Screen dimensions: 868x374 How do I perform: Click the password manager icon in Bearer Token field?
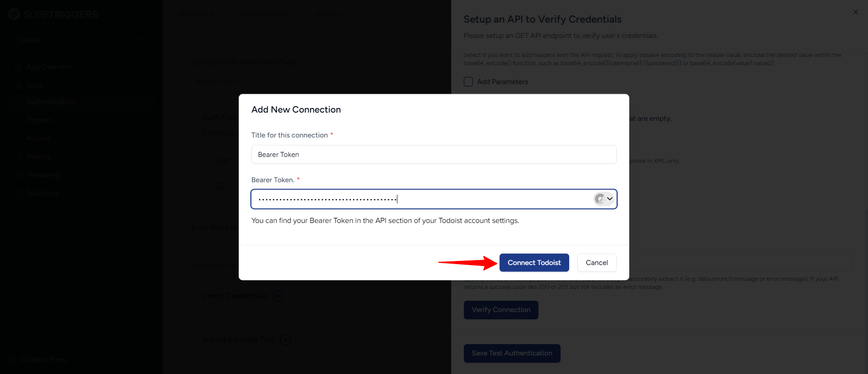click(x=600, y=199)
